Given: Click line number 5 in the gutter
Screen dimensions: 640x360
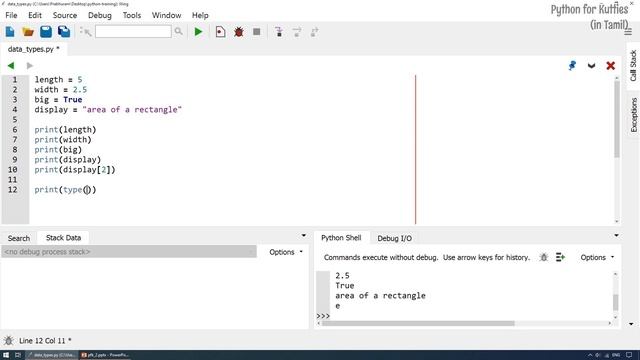Looking at the screenshot, I should click(15, 119).
